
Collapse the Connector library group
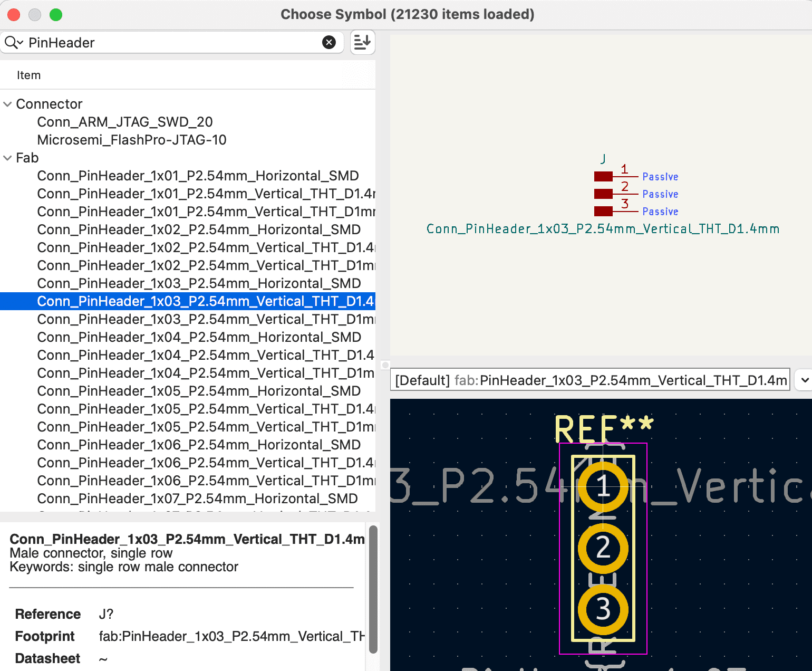point(7,104)
